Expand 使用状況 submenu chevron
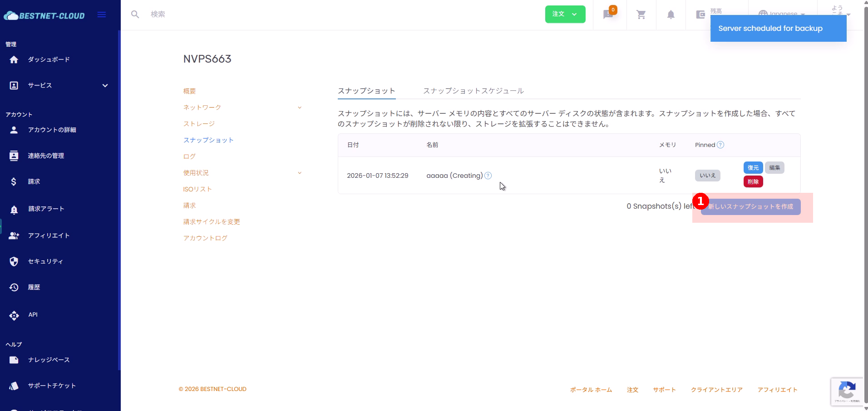This screenshot has width=868, height=411. (x=300, y=173)
